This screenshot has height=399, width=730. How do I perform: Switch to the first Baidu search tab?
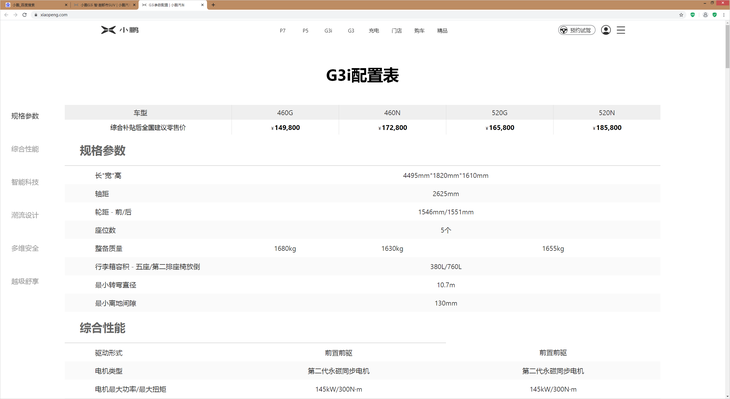pyautogui.click(x=35, y=5)
